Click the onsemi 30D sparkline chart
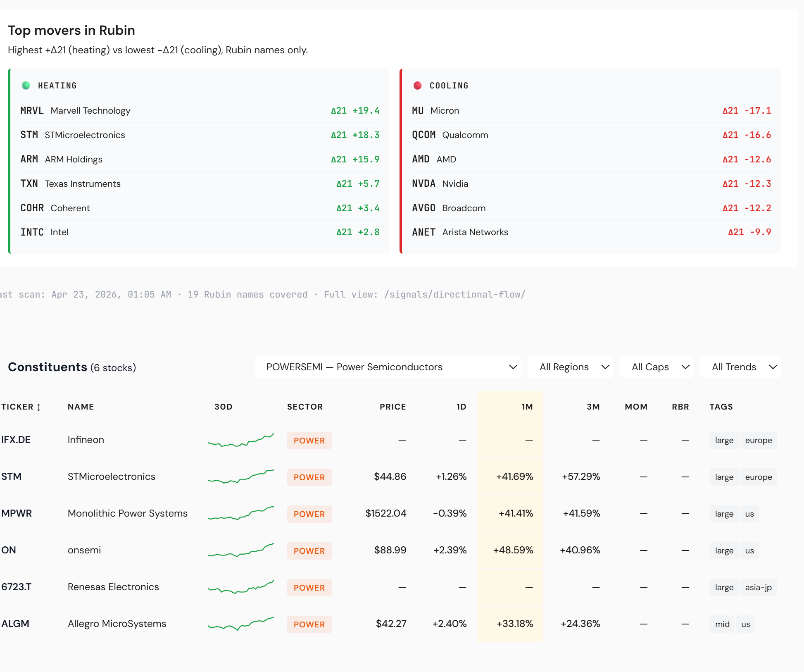 click(240, 550)
